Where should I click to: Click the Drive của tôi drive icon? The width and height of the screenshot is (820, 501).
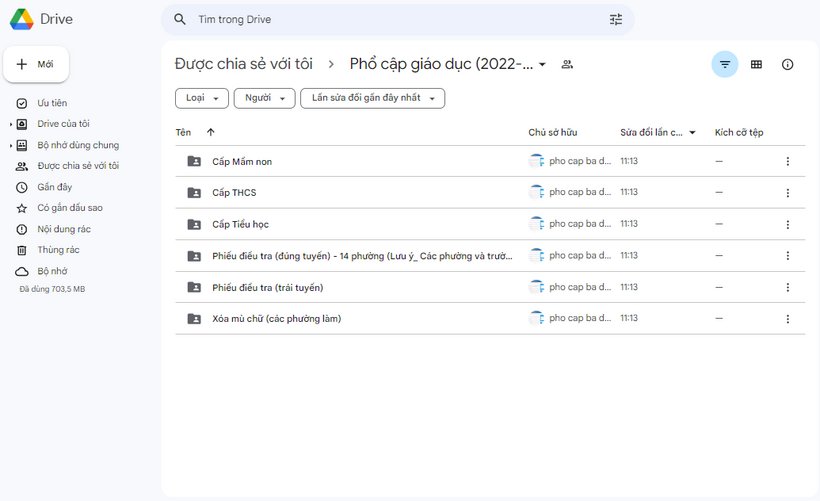21,124
